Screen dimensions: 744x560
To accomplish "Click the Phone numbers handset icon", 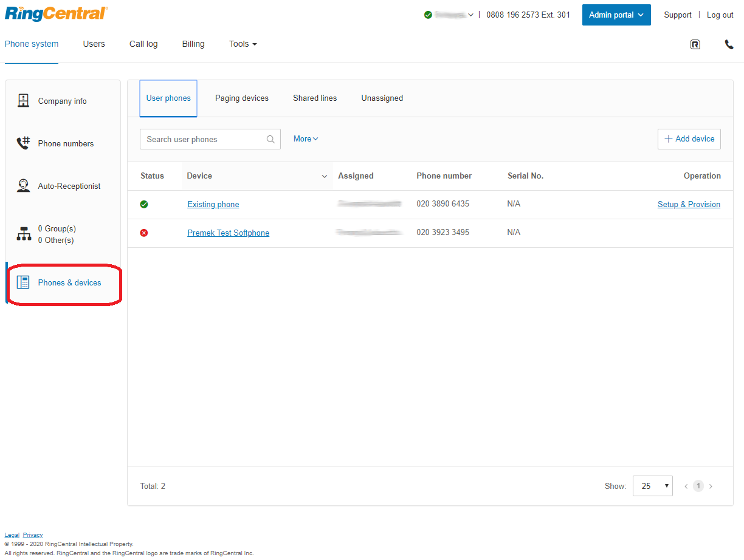I will coord(23,143).
